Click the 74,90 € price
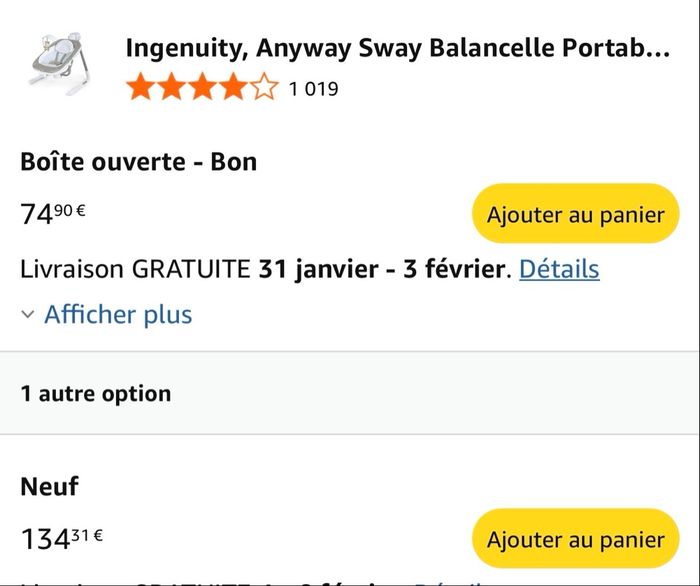The height and width of the screenshot is (586, 700). click(53, 213)
